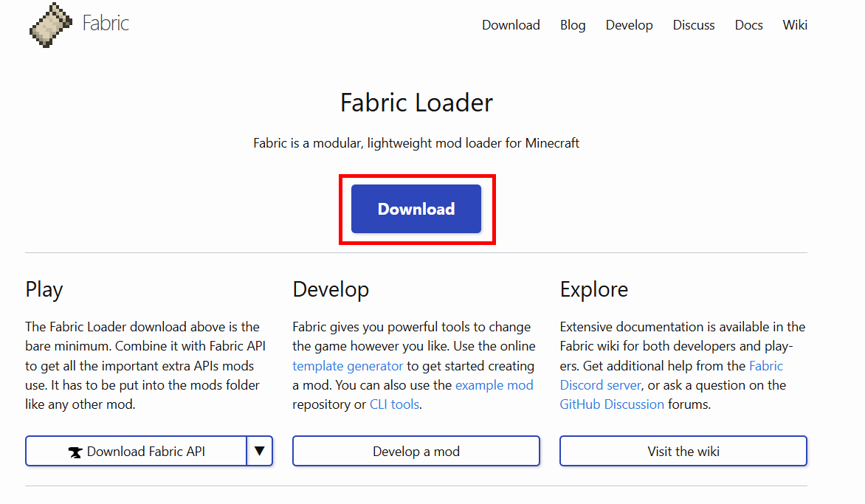
Task: Open the CLI tools link
Action: point(394,404)
